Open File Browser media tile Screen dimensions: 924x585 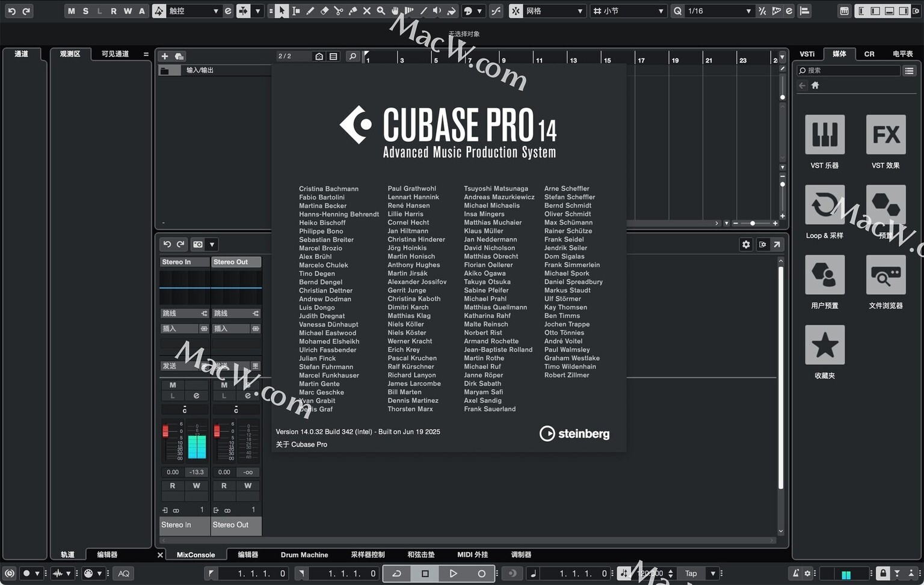tap(886, 275)
